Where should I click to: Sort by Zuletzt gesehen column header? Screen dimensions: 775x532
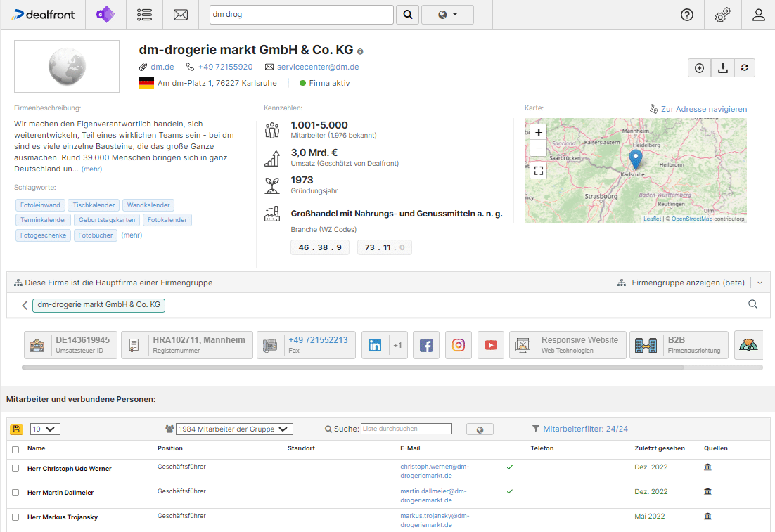pyautogui.click(x=660, y=448)
